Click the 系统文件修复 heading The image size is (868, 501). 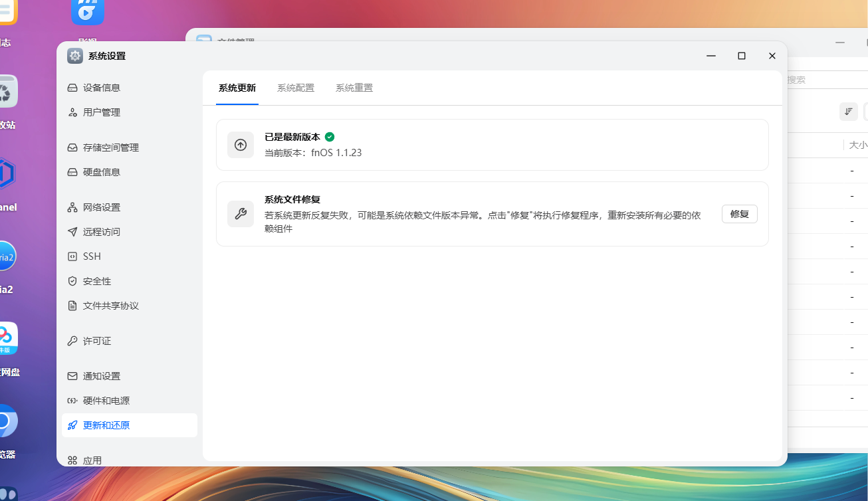coord(292,199)
